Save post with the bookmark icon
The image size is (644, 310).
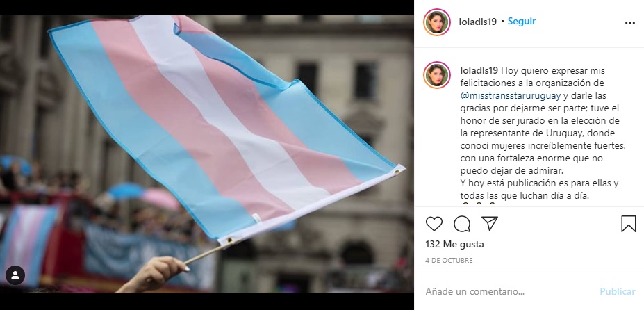pyautogui.click(x=629, y=224)
